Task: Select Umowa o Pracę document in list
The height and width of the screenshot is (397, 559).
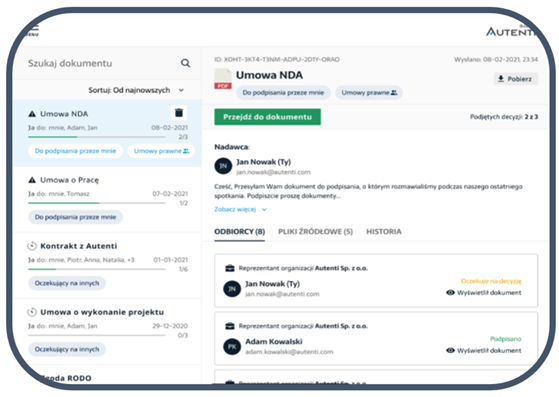Action: (107, 200)
